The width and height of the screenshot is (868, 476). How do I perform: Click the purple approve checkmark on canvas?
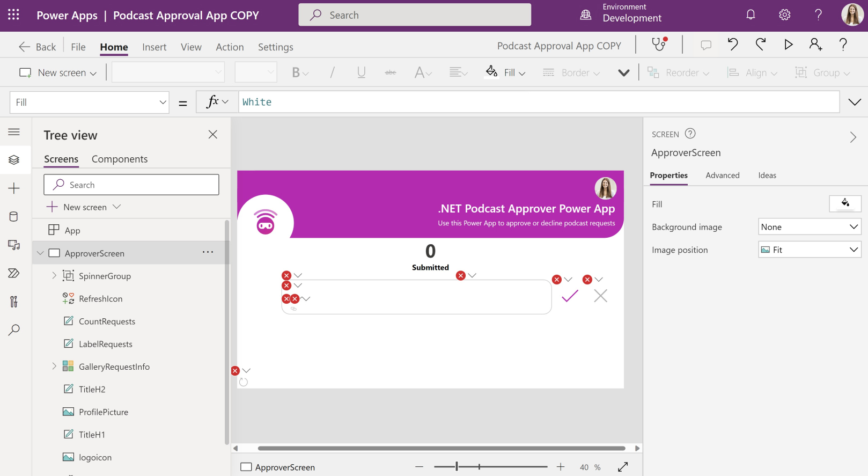tap(570, 296)
